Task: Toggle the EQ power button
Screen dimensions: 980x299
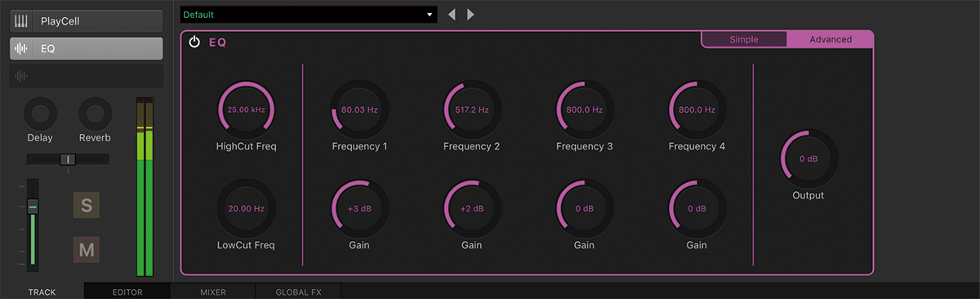Action: [x=194, y=42]
